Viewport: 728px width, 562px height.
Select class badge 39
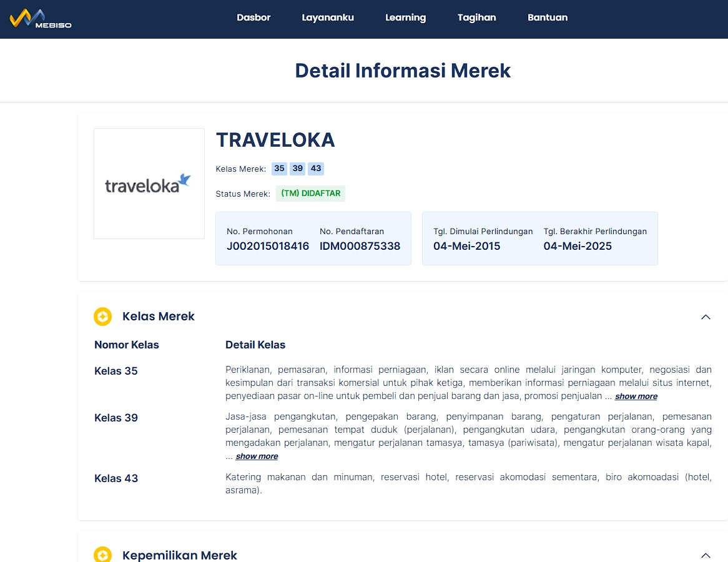tap(298, 169)
